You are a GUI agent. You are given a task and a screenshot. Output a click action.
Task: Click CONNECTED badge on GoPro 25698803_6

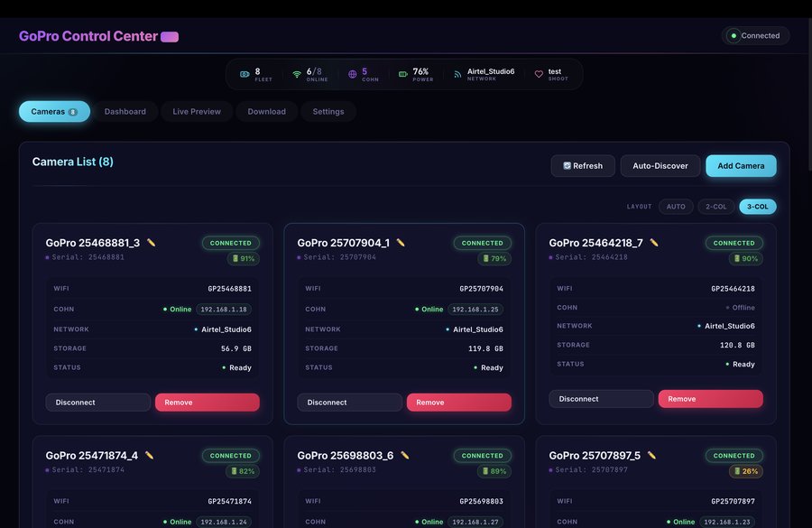(482, 456)
